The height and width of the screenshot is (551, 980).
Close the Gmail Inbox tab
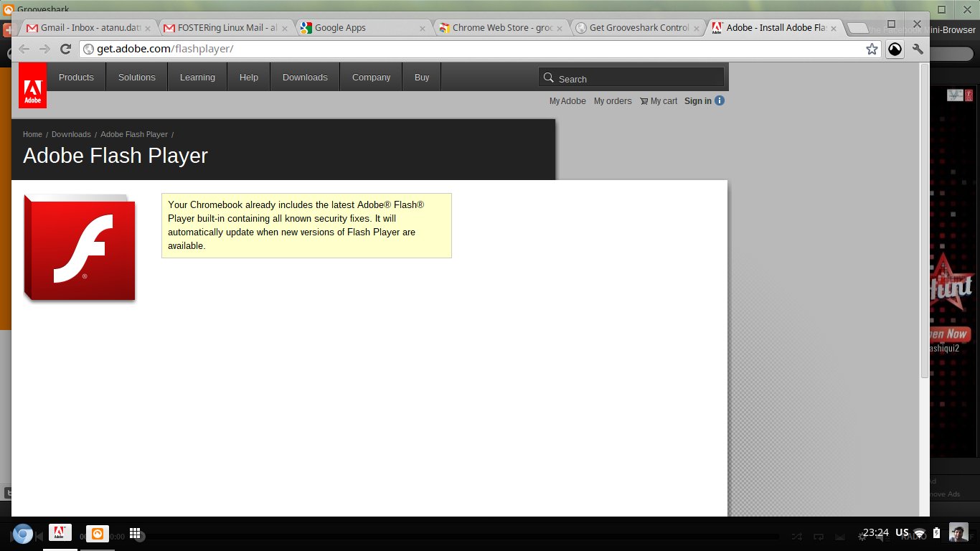[x=146, y=29]
